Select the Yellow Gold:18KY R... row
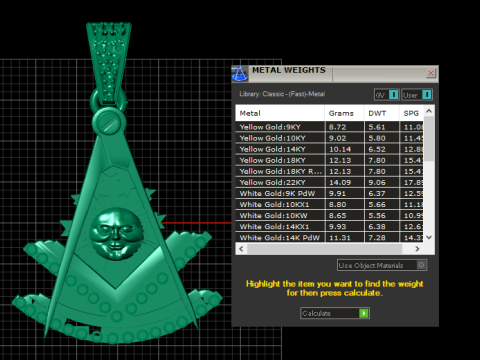This screenshot has height=360, width=480. click(330, 171)
